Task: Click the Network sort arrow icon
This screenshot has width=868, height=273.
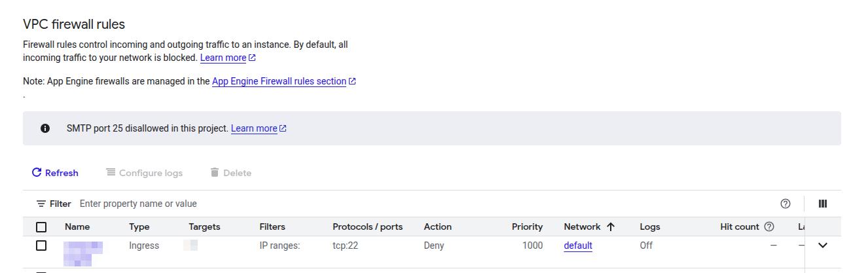Action: point(611,227)
